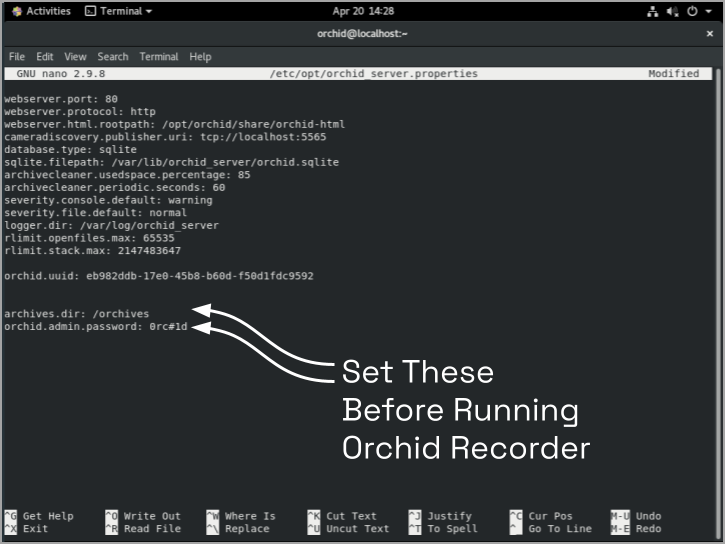725x544 pixels.
Task: Click the ^G Get Help shortcut
Action: pos(39,516)
